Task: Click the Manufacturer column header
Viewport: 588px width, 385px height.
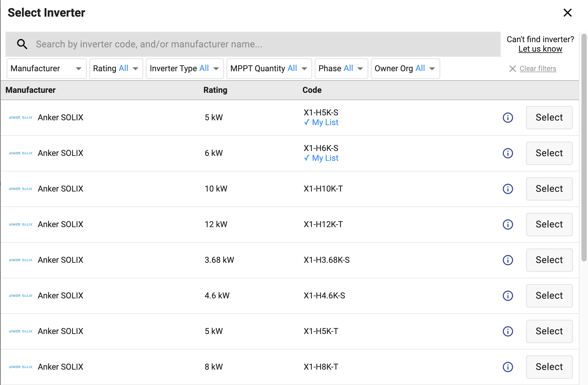Action: click(x=31, y=90)
